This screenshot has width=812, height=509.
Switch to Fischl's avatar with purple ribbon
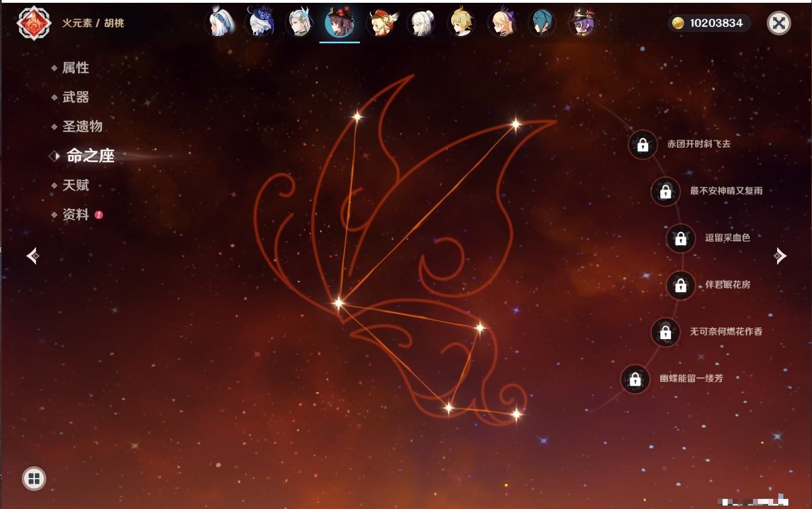point(502,24)
